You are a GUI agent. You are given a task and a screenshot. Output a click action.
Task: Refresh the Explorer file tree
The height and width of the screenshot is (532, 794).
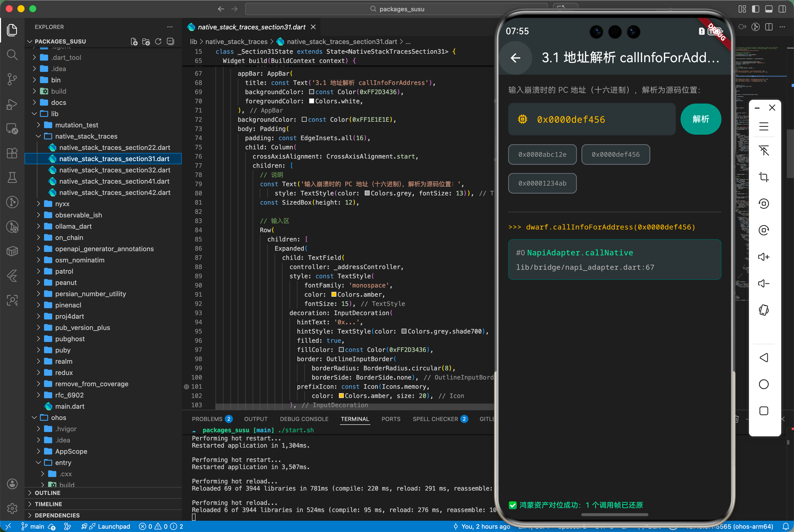pos(158,41)
